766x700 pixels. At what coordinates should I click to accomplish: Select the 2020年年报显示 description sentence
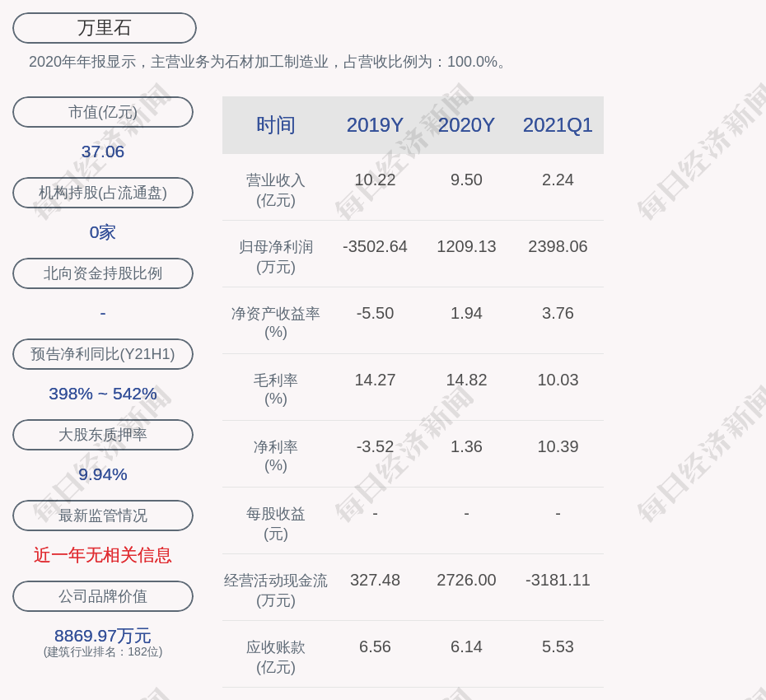click(x=268, y=62)
